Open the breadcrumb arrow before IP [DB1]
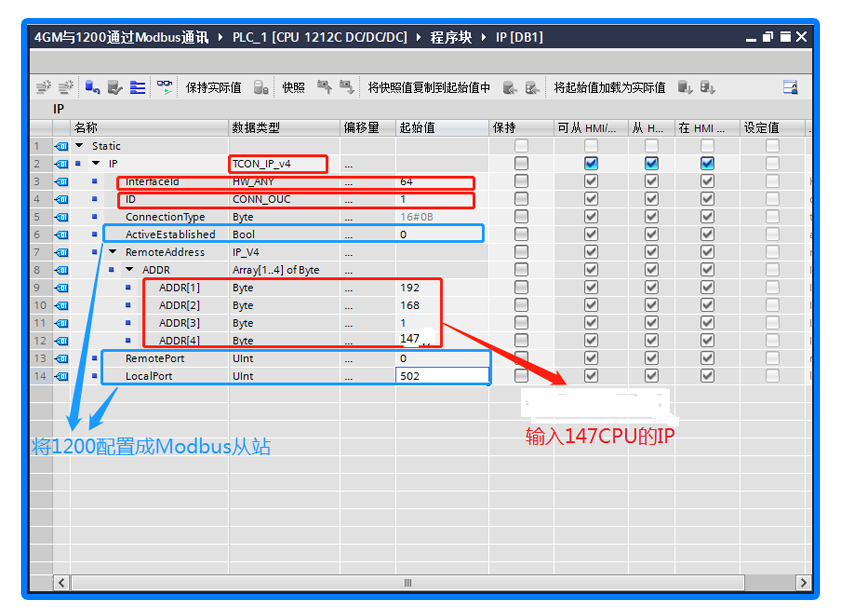This screenshot has height=612, width=846. tap(484, 37)
